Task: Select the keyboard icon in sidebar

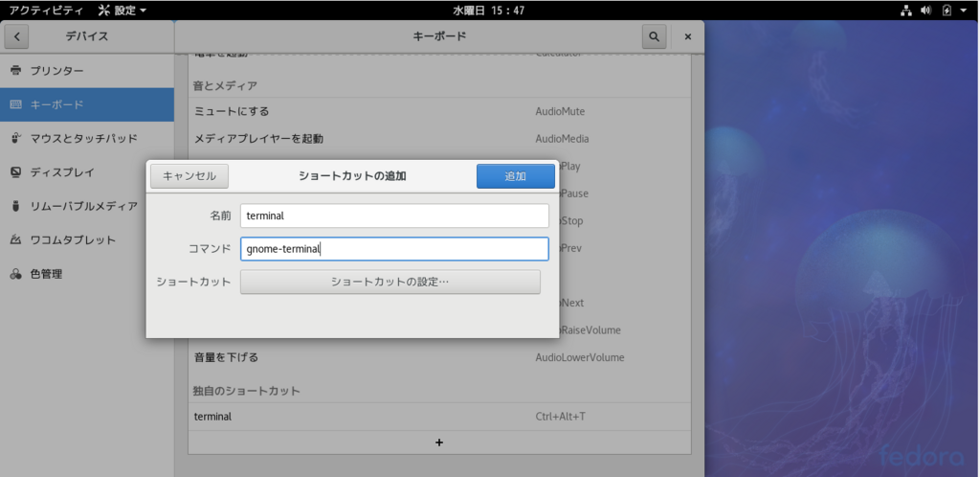Action: tap(15, 104)
